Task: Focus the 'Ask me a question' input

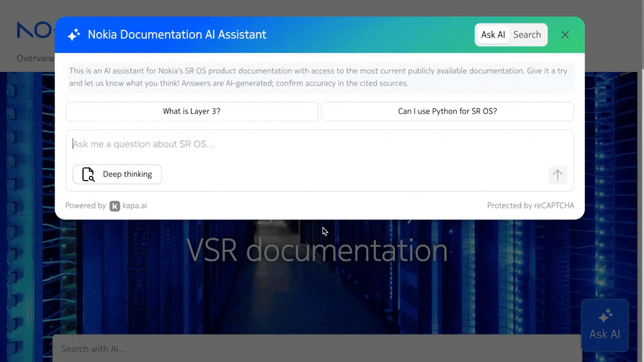Action: pyautogui.click(x=319, y=144)
